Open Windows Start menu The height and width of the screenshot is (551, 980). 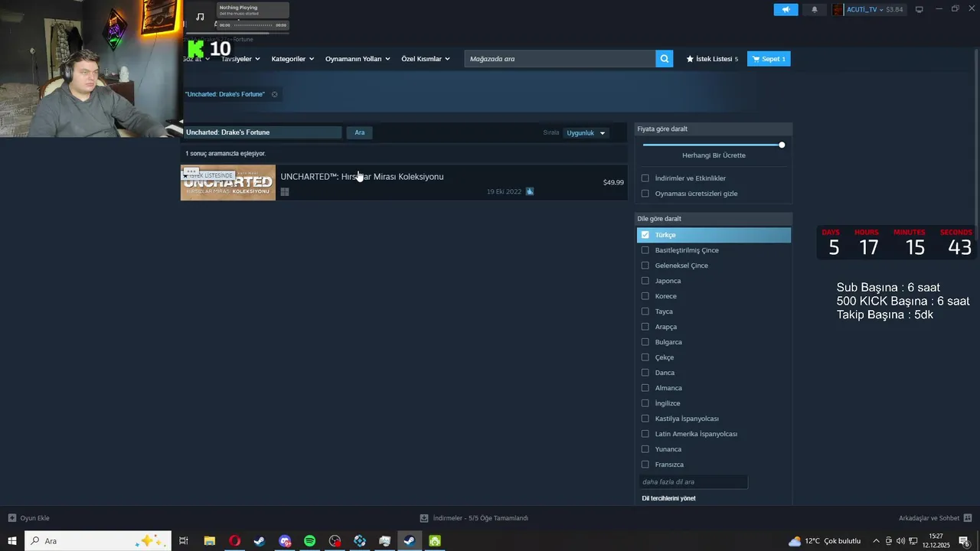[x=12, y=541]
